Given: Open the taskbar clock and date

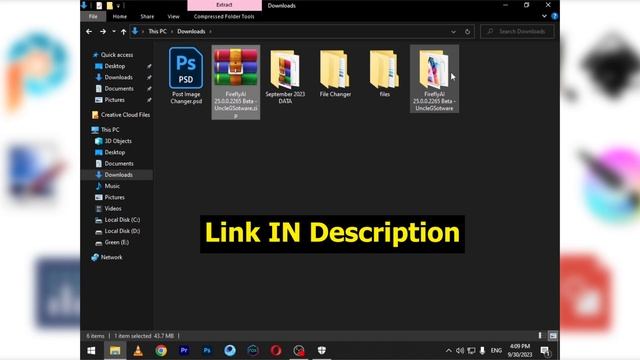Looking at the screenshot, I should click(520, 351).
